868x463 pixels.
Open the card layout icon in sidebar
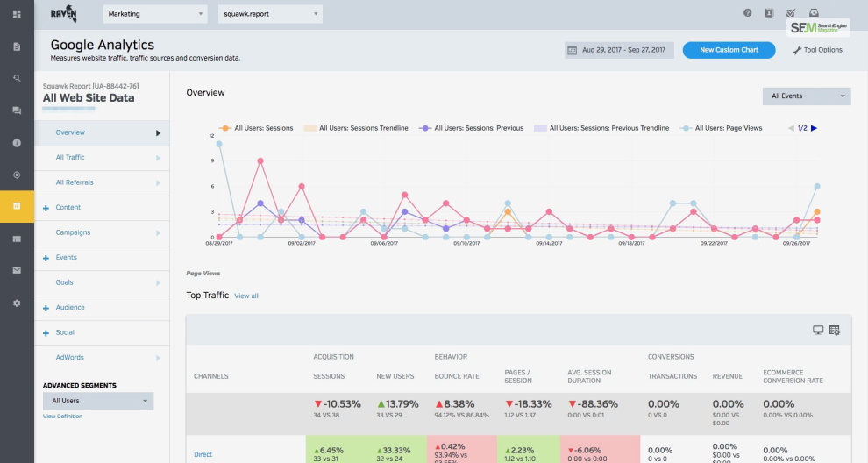17,239
